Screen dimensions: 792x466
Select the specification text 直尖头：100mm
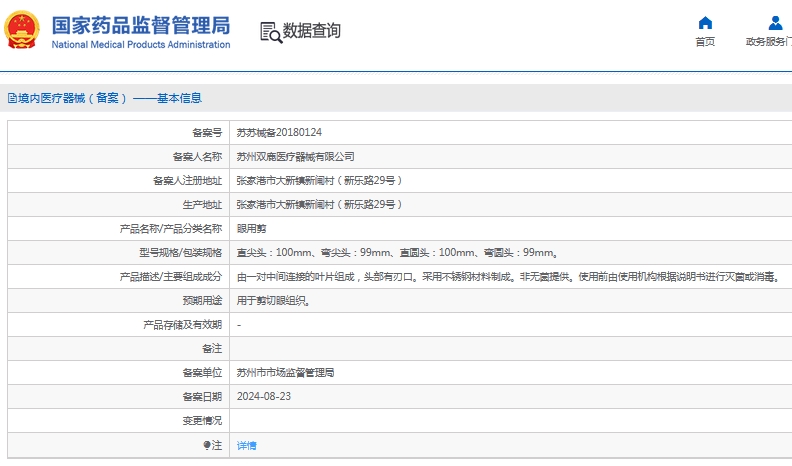pos(274,252)
